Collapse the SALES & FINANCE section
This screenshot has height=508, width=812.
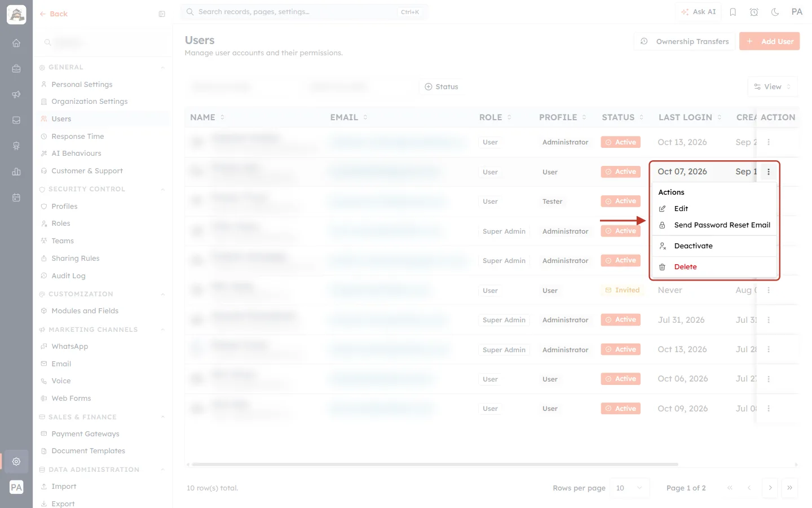[162, 418]
